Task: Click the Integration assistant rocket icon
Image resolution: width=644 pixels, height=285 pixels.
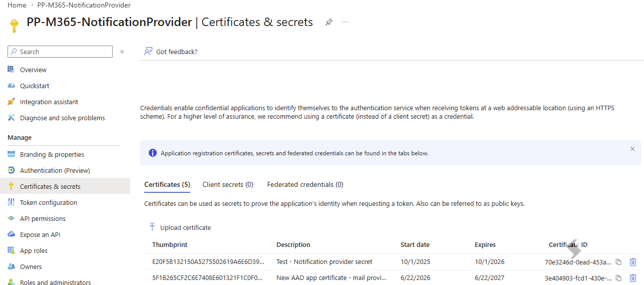Action: (x=11, y=102)
